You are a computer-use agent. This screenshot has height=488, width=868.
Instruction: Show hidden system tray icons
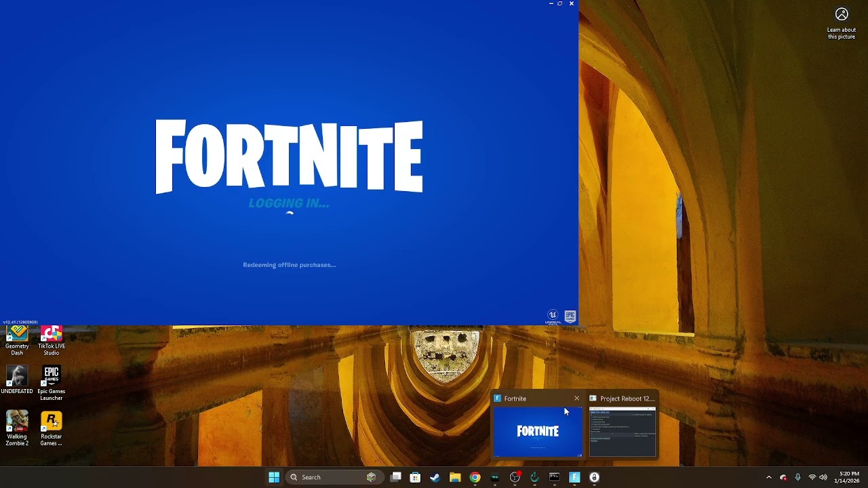(768, 477)
